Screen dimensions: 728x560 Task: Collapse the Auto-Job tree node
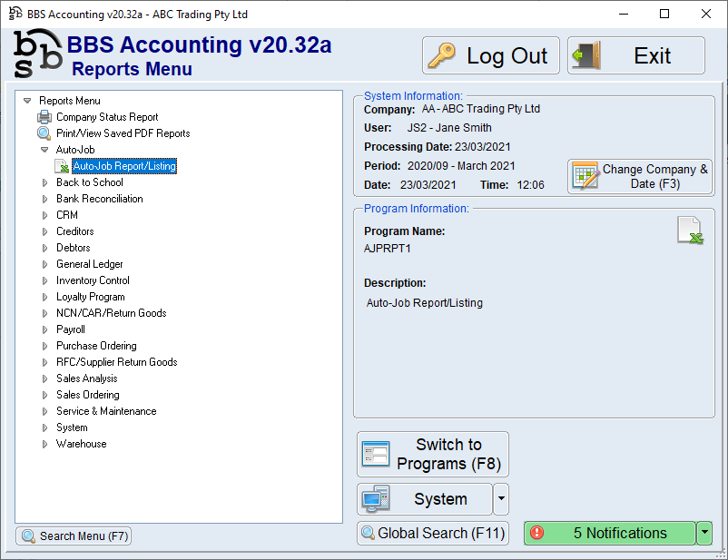coord(44,150)
